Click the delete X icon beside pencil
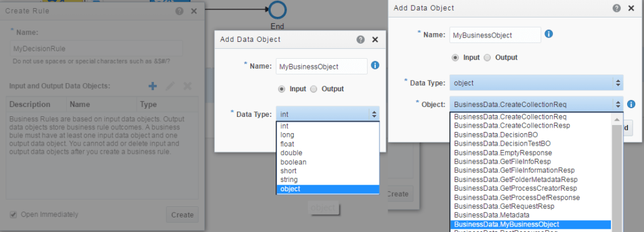The width and height of the screenshot is (644, 232). coord(188,86)
